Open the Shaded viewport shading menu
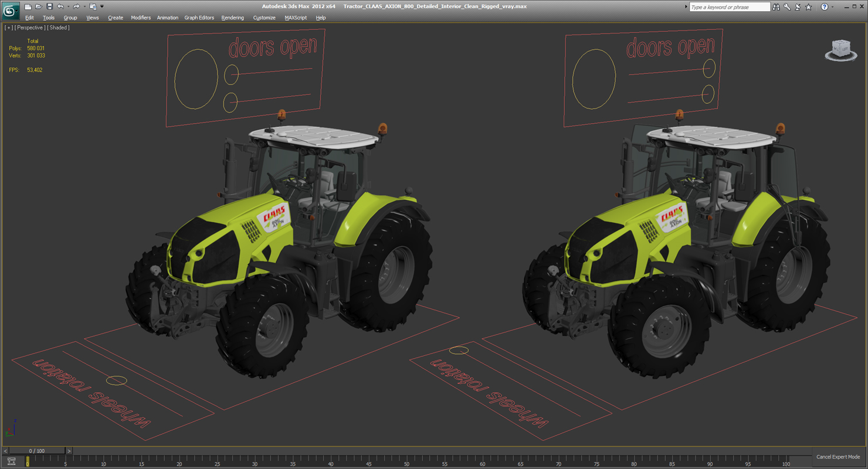868x469 pixels. pyautogui.click(x=58, y=28)
